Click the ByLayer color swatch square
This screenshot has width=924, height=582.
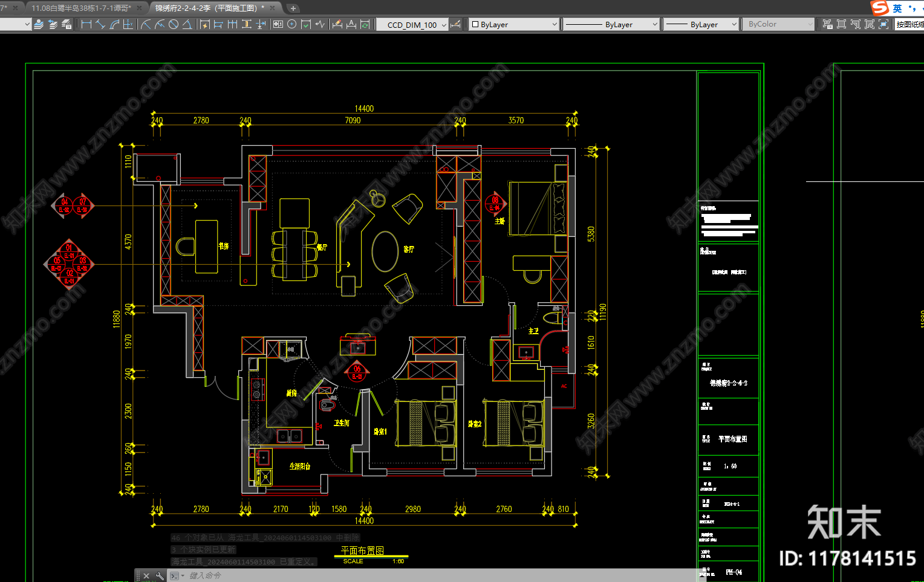[x=475, y=25]
